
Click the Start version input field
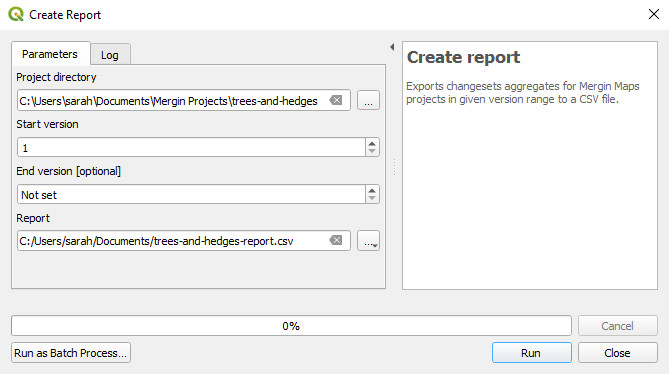pos(191,148)
